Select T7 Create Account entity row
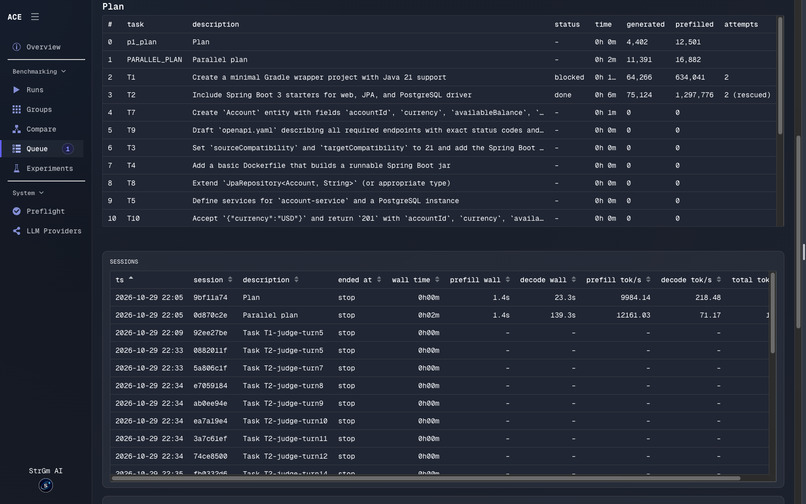This screenshot has width=806, height=504. 439,112
